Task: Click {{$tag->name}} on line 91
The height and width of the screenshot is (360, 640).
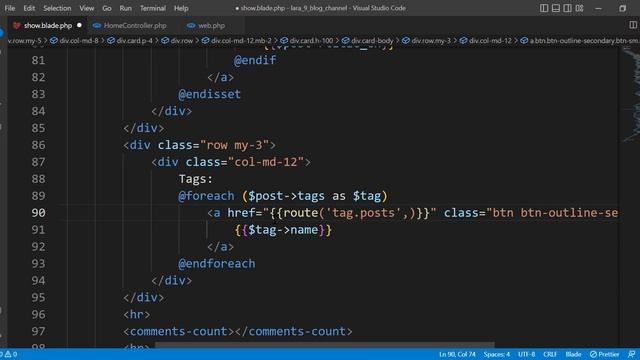Action: click(283, 230)
